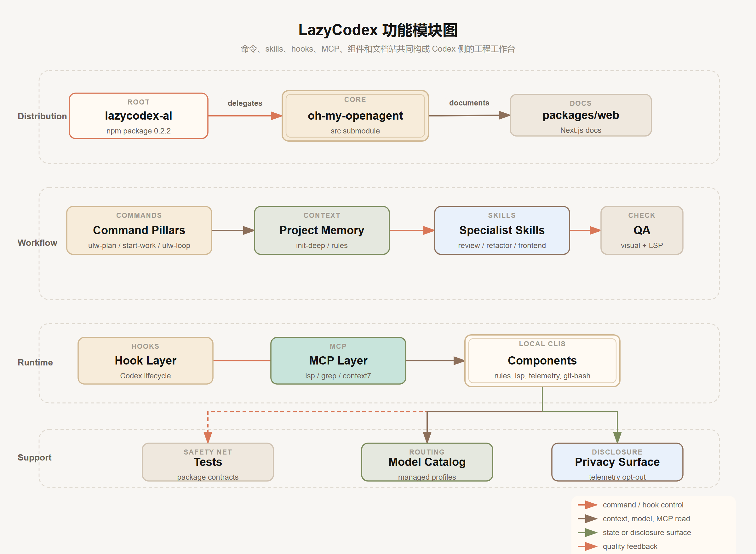
Task: Click the Command Pillars node
Action: point(139,230)
